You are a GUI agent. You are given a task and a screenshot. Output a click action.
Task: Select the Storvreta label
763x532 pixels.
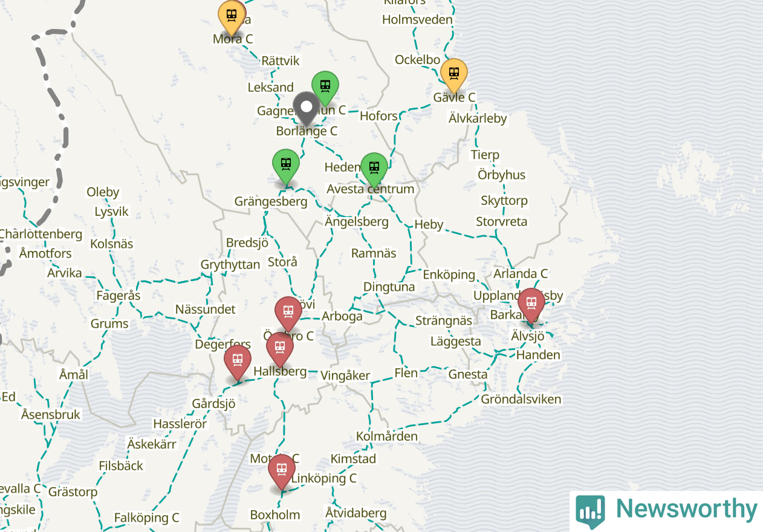coord(502,221)
